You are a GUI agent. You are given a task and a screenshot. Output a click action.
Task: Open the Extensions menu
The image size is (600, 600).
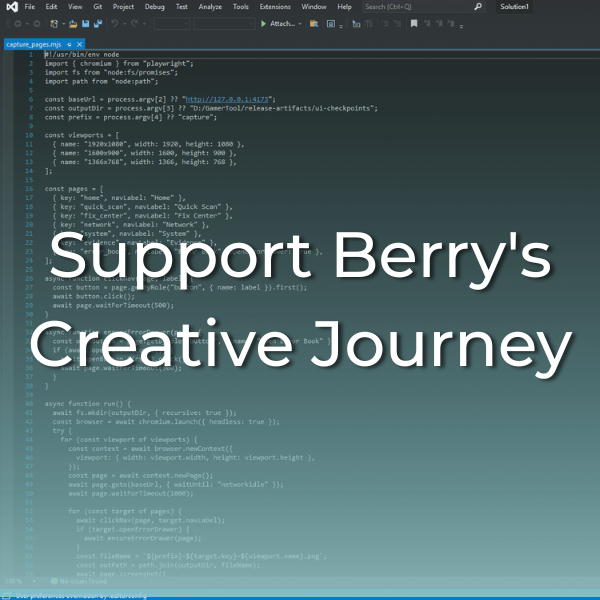click(275, 7)
